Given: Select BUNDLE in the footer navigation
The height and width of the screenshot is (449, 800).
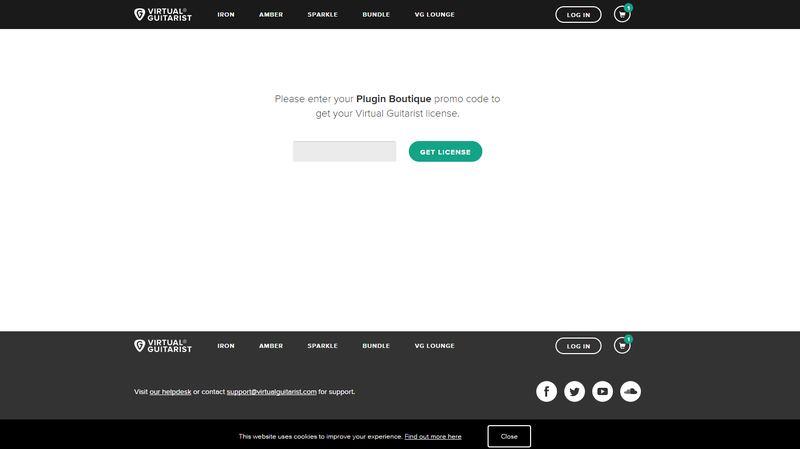Looking at the screenshot, I should coord(376,345).
